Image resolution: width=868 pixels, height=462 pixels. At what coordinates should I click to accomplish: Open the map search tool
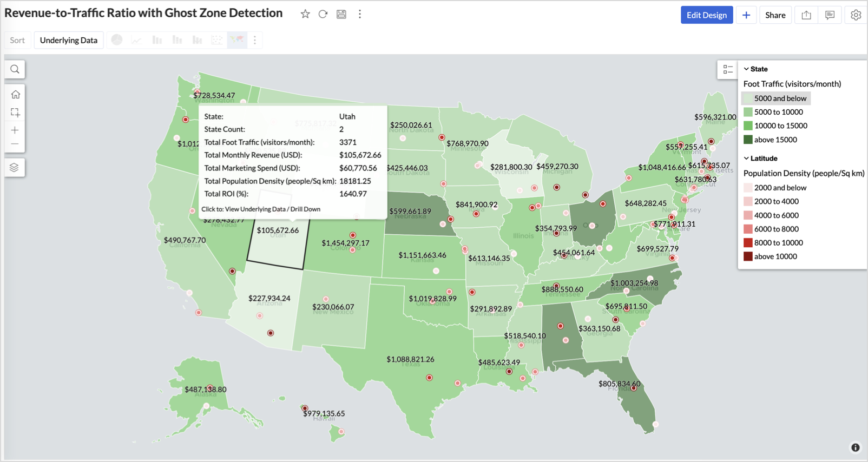[x=15, y=69]
